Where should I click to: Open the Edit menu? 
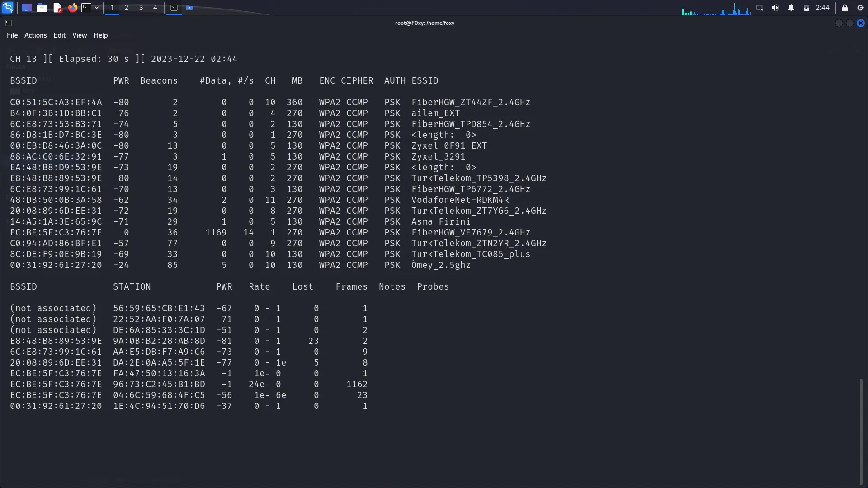60,35
